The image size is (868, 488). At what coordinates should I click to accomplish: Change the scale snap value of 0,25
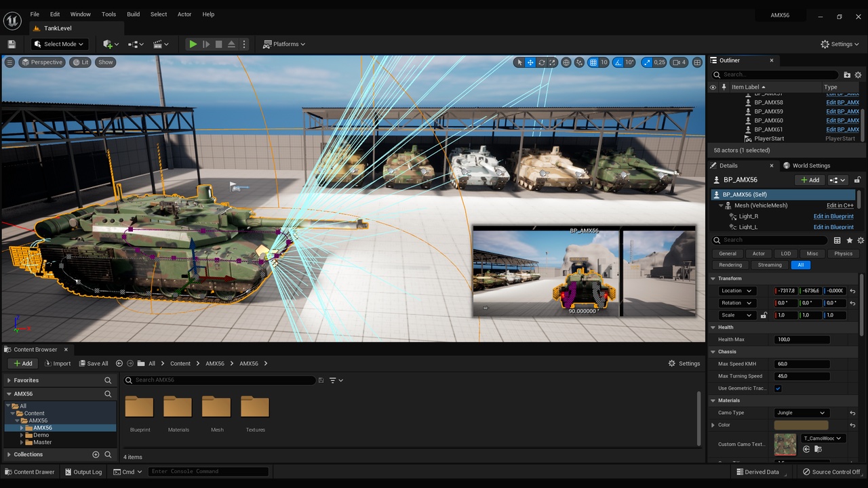pyautogui.click(x=659, y=62)
